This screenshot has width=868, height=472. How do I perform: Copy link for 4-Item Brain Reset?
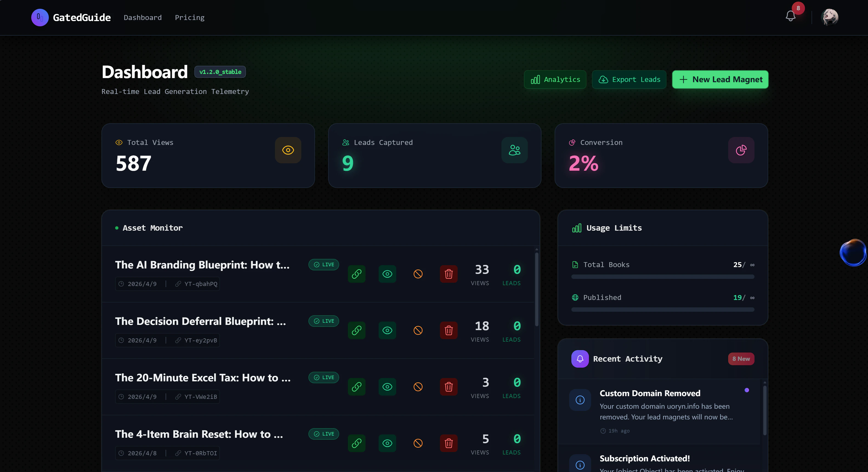tap(356, 444)
